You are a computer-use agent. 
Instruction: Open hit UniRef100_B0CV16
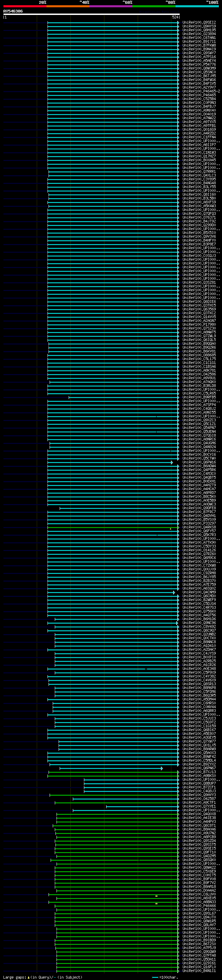(x=199, y=455)
